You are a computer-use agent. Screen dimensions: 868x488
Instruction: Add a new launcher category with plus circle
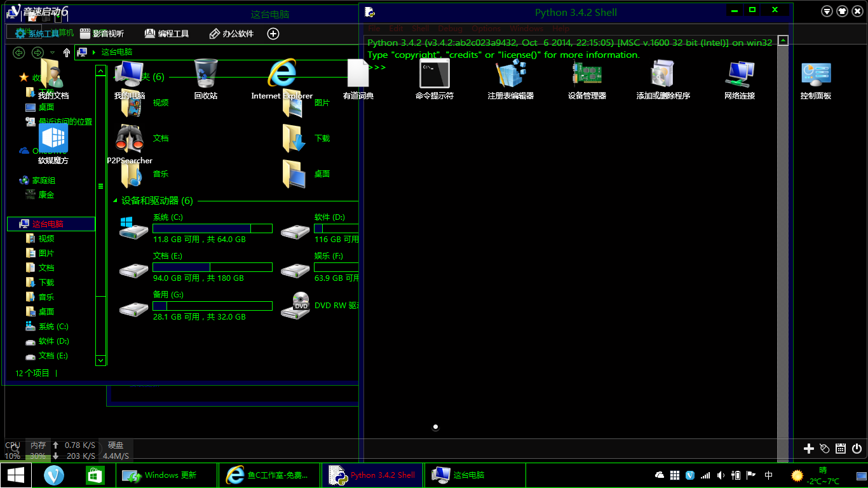click(x=273, y=34)
